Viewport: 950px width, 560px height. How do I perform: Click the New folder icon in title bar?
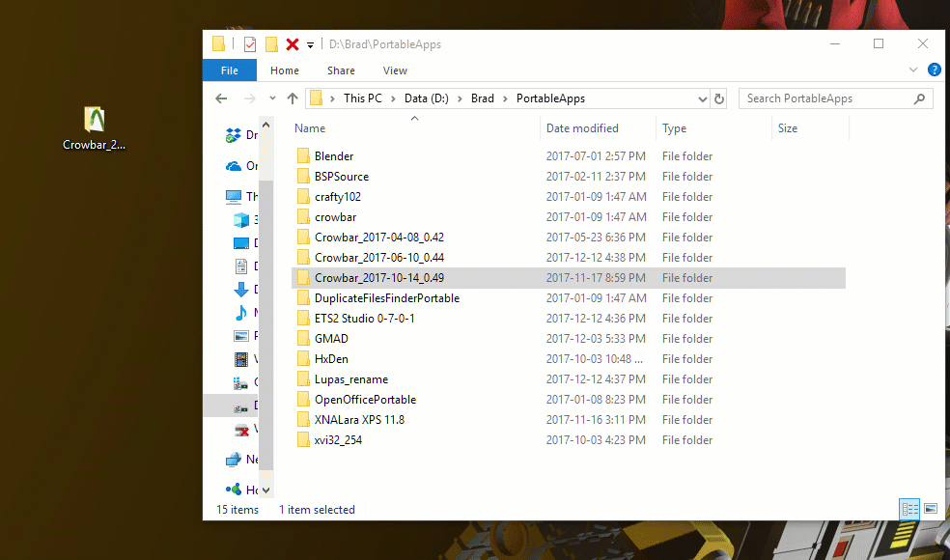[271, 44]
